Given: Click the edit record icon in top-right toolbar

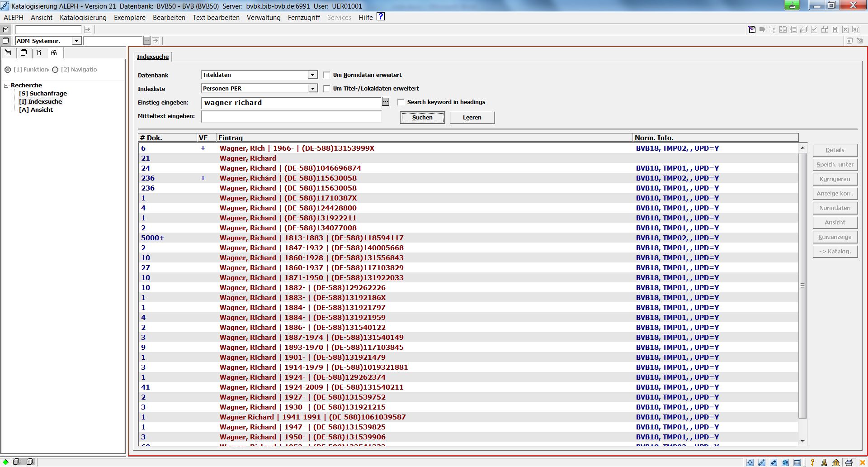Looking at the screenshot, I should pos(752,29).
